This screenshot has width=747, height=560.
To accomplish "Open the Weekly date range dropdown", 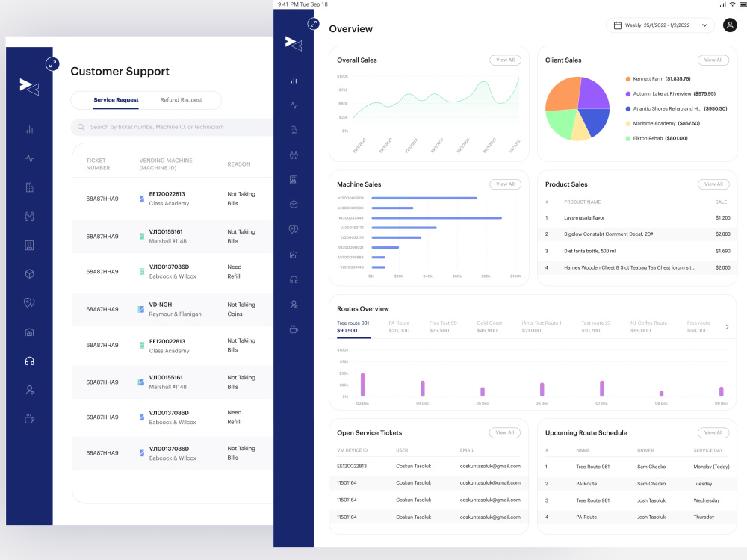I will [x=660, y=25].
